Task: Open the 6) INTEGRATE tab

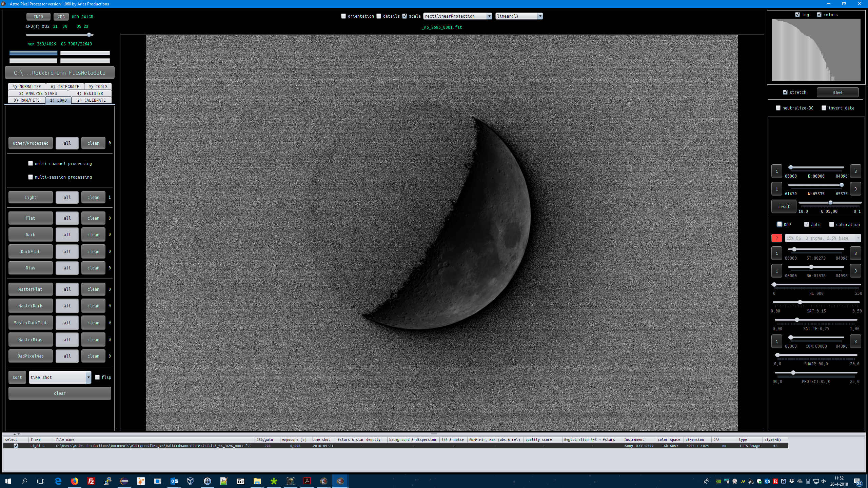Action: tap(65, 86)
